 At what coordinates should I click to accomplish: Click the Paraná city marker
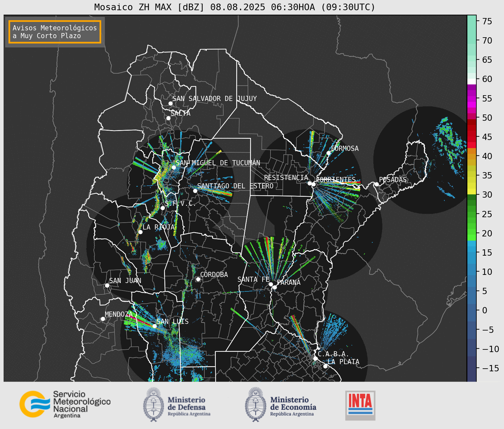click(x=275, y=287)
